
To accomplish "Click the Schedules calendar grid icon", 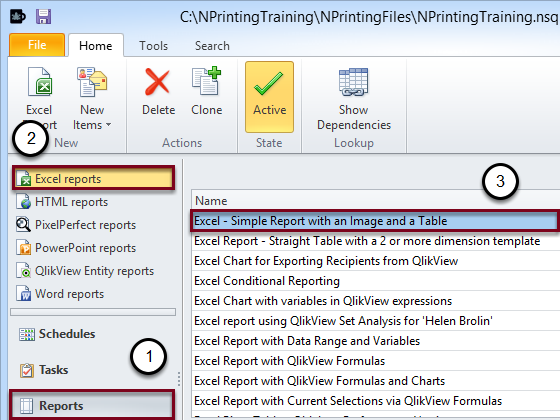I will coord(27,334).
